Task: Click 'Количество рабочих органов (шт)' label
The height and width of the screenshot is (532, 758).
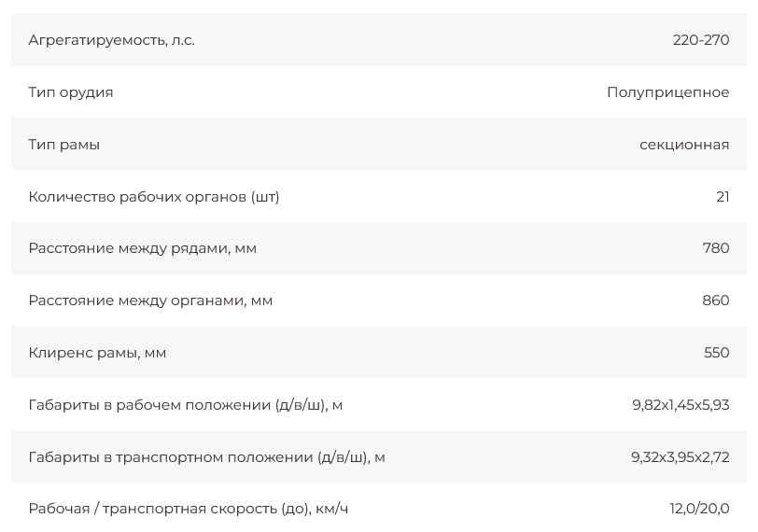Action: tap(154, 197)
